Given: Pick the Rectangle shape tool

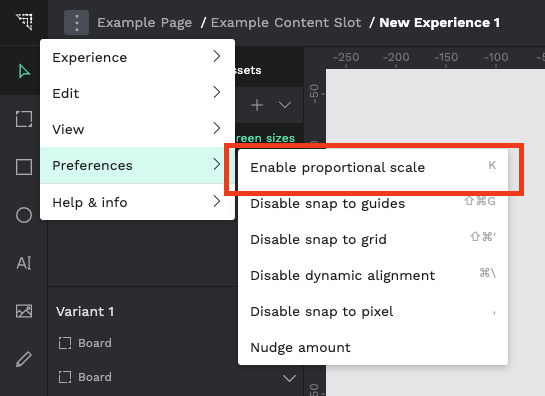Looking at the screenshot, I should pyautogui.click(x=24, y=167).
